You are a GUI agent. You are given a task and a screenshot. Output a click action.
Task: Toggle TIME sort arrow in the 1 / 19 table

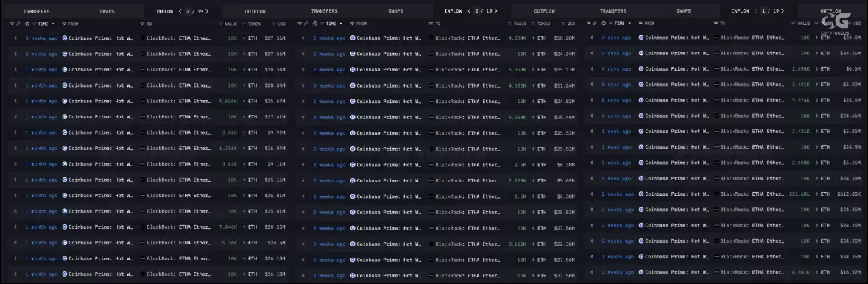[629, 24]
